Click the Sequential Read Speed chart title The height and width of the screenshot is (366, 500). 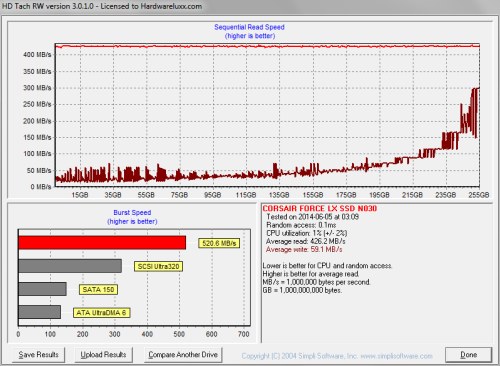[249, 27]
